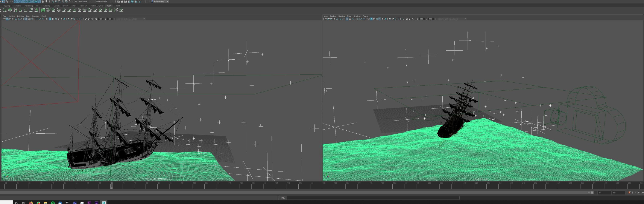This screenshot has width=644, height=204.
Task: Click use all lights bulb in right viewport
Action: coord(383,19)
